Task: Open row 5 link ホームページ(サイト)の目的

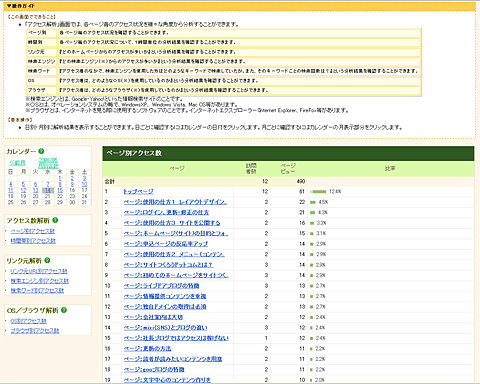Action: [176, 233]
